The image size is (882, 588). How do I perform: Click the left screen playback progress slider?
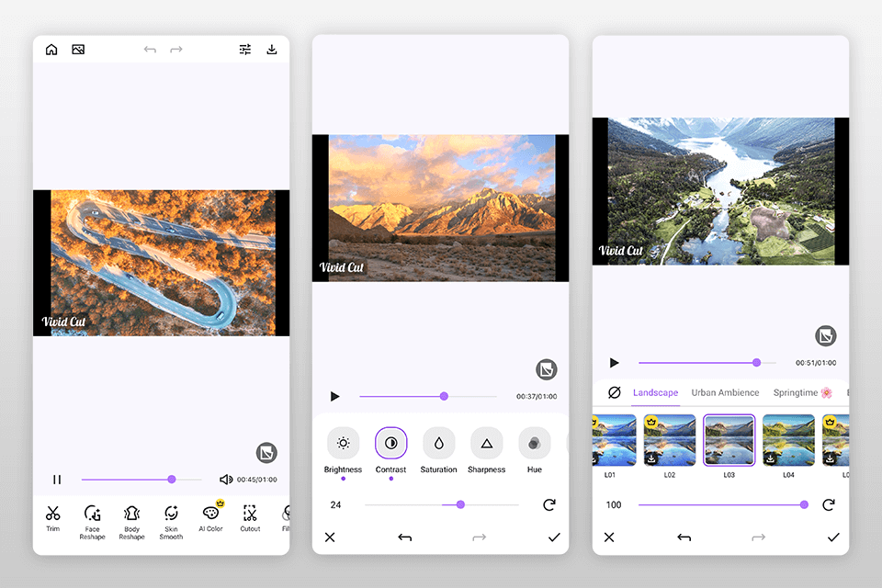click(x=141, y=480)
